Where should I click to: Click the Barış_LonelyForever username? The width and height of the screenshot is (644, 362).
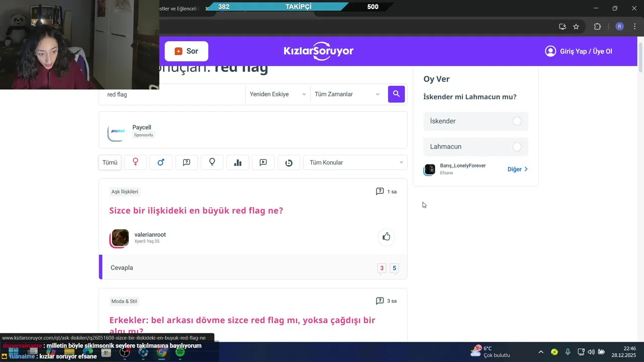pyautogui.click(x=463, y=165)
